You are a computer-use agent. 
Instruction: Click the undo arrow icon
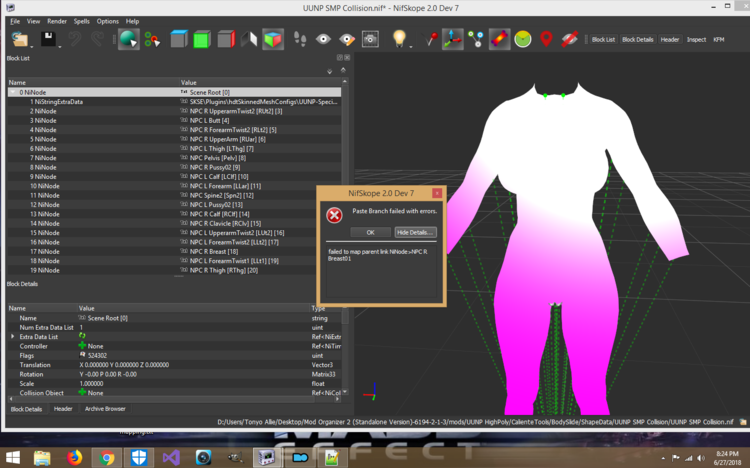click(x=74, y=39)
